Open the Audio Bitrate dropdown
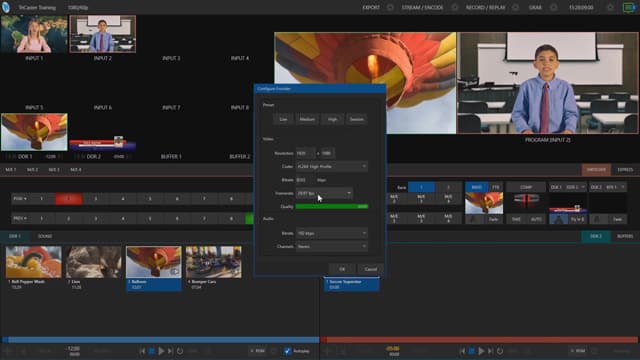Screen dimensions: 640x360 [x=331, y=233]
